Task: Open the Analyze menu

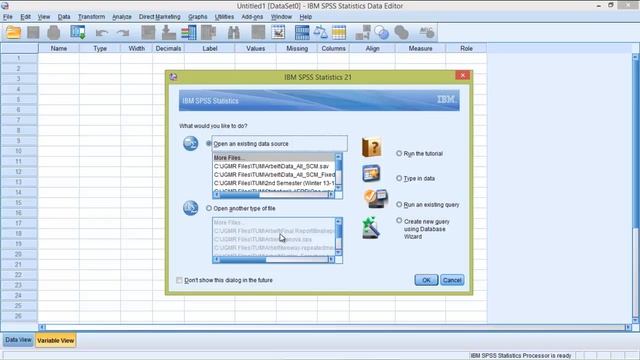Action: pos(122,17)
